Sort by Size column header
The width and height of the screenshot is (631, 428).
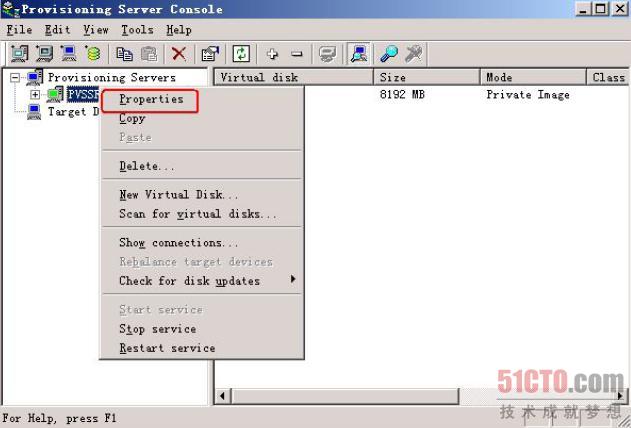(x=427, y=77)
